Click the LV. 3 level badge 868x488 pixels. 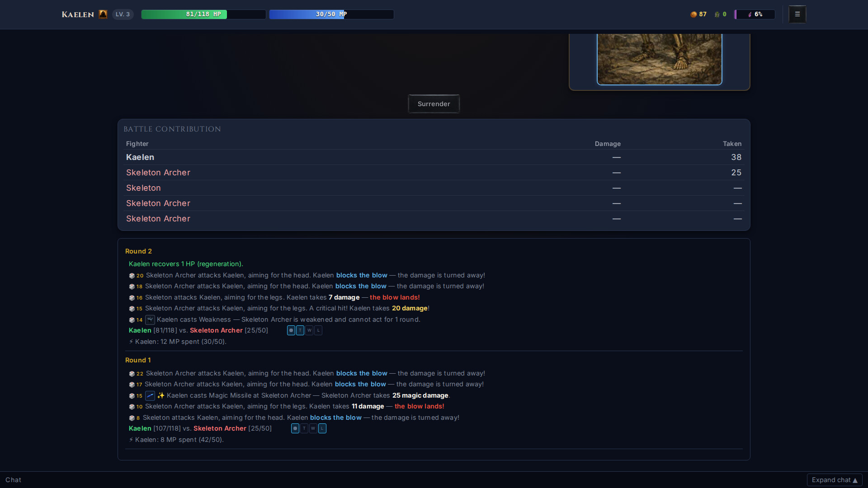point(123,14)
